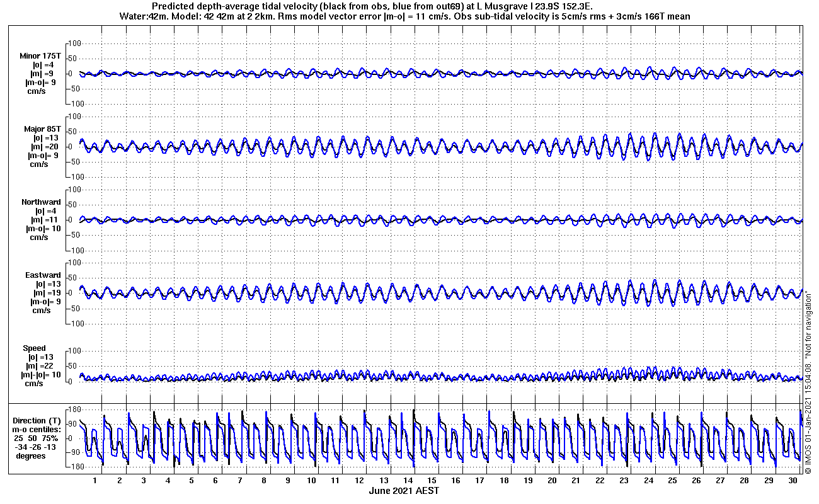The width and height of the screenshot is (819, 504).
Task: Click the 'Speed' panel label
Action: (35, 348)
